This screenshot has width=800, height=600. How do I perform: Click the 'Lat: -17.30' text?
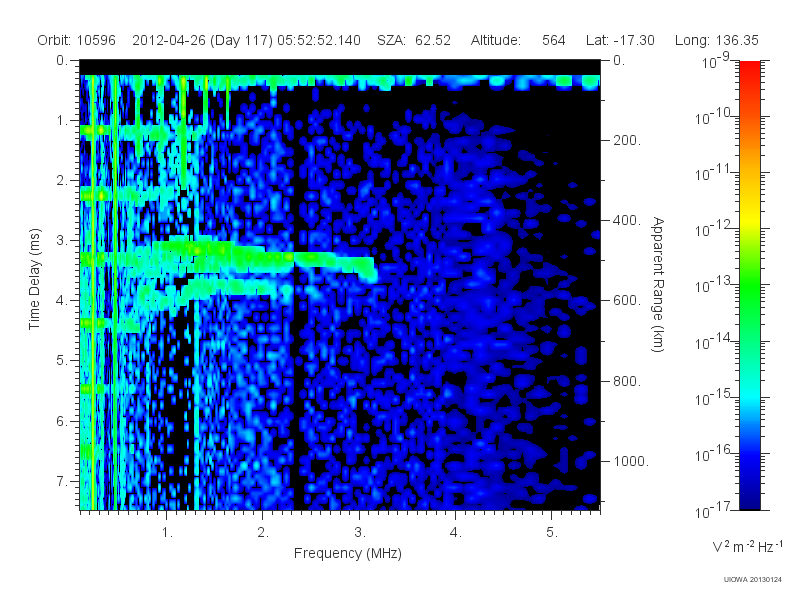[x=620, y=40]
